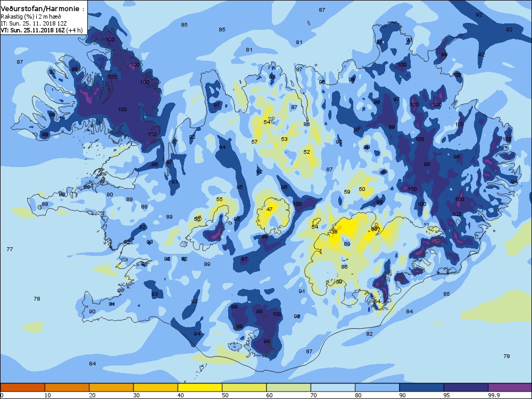Viewport: 532px width, 399px height.
Task: Click the 30–40 legend color swatch
Action: [x=155, y=387]
